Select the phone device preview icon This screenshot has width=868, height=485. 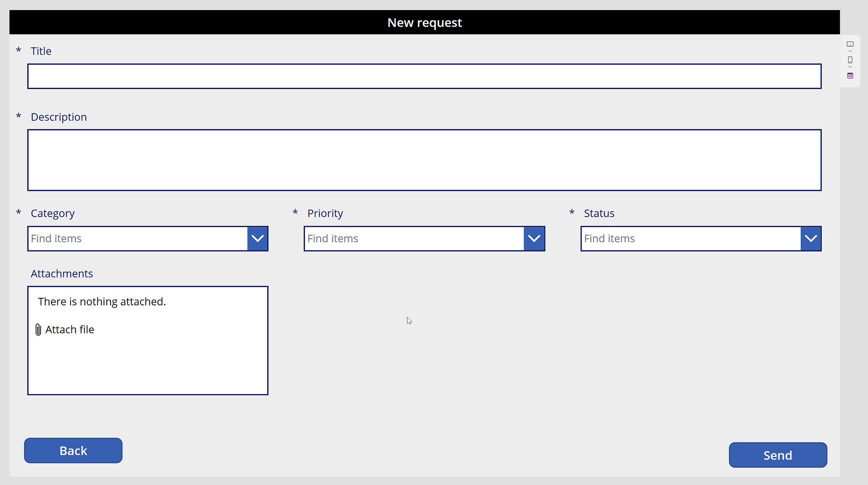pyautogui.click(x=850, y=60)
